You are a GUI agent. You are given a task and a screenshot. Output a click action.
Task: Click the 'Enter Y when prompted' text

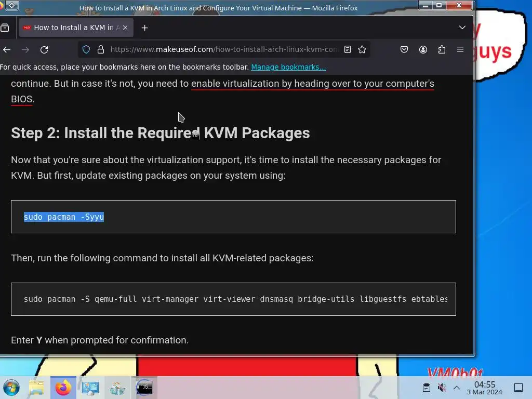coord(100,340)
